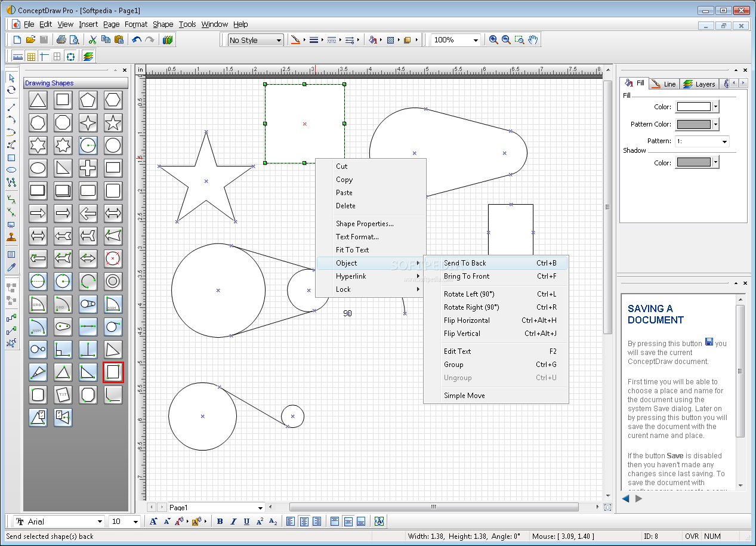Pick the pentagon shape in Drawing Shapes

(88, 100)
